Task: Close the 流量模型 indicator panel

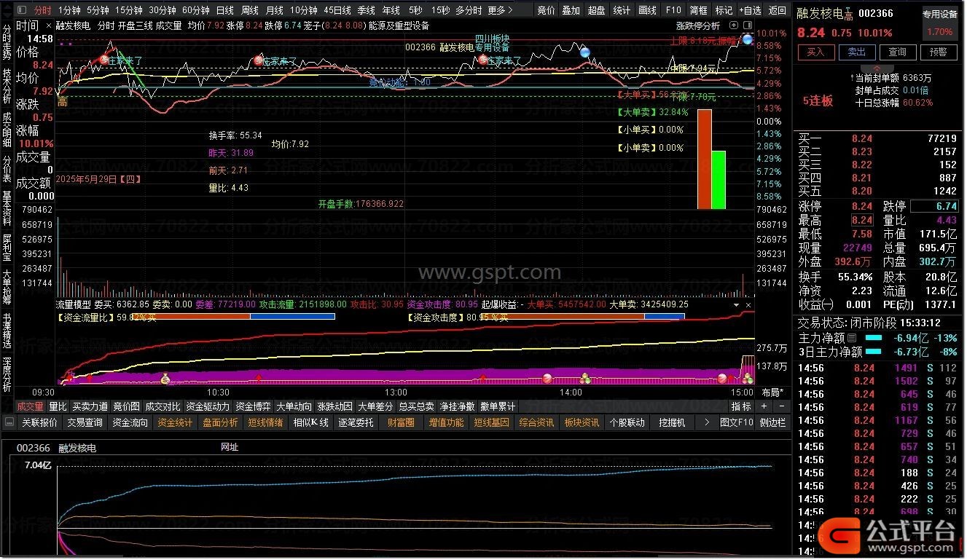Action: pyautogui.click(x=748, y=304)
